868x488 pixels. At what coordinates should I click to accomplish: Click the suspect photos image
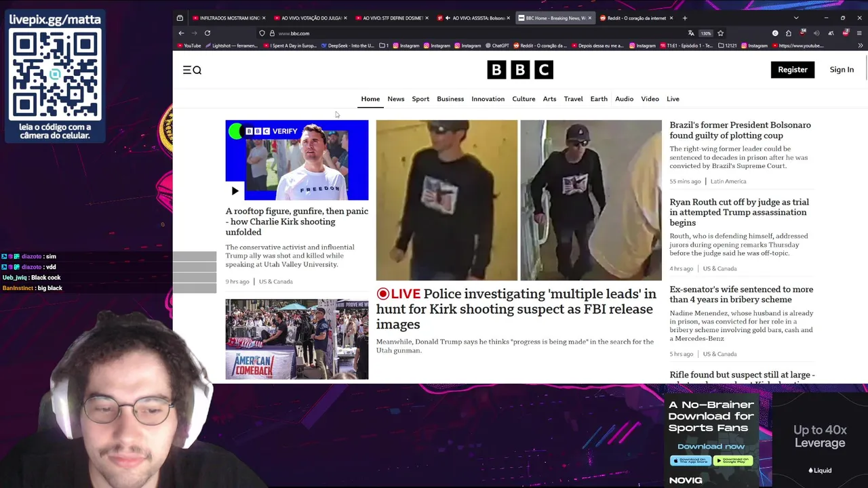tap(519, 200)
